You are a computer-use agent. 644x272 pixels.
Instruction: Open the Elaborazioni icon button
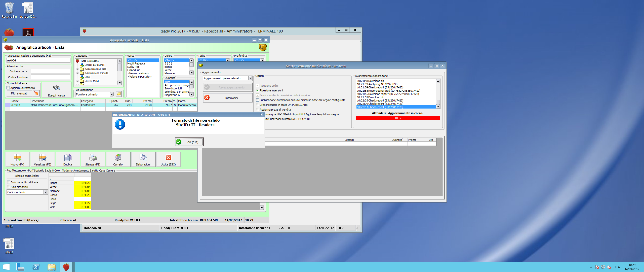tap(143, 158)
